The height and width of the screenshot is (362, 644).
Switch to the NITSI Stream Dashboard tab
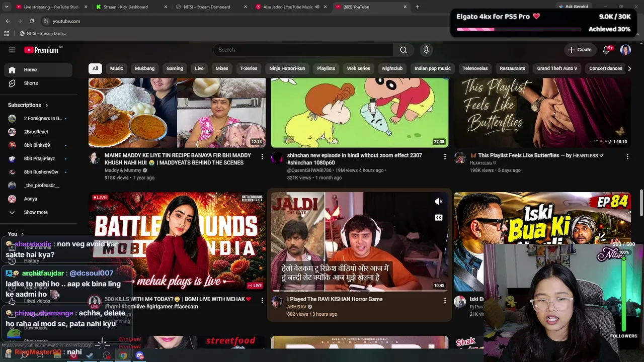click(x=212, y=7)
